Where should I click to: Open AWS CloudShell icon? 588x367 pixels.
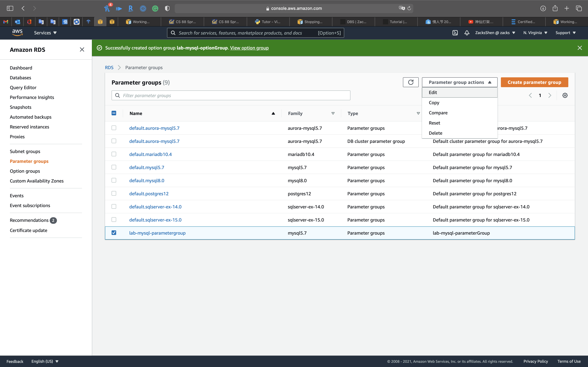coord(455,33)
